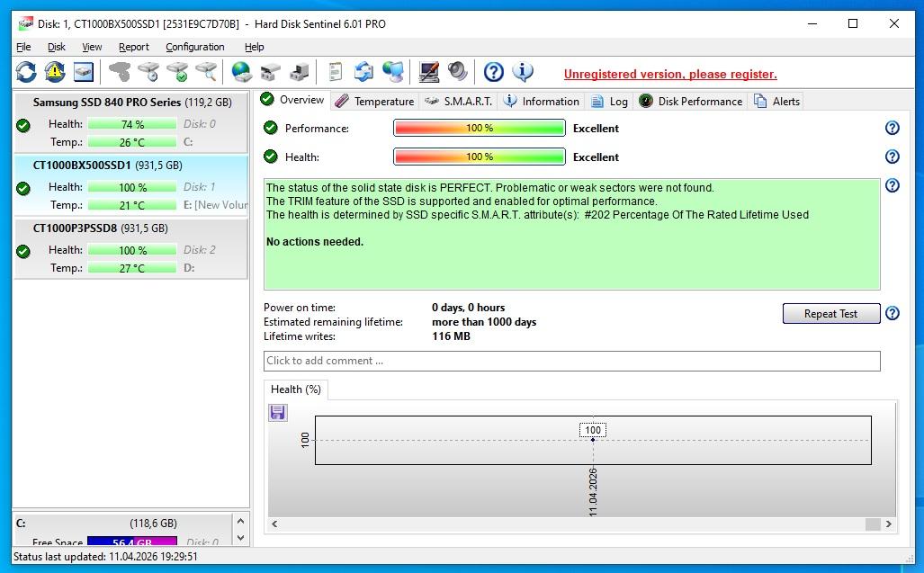The image size is (924, 573).
Task: Click the Repeat Test button
Action: point(830,314)
